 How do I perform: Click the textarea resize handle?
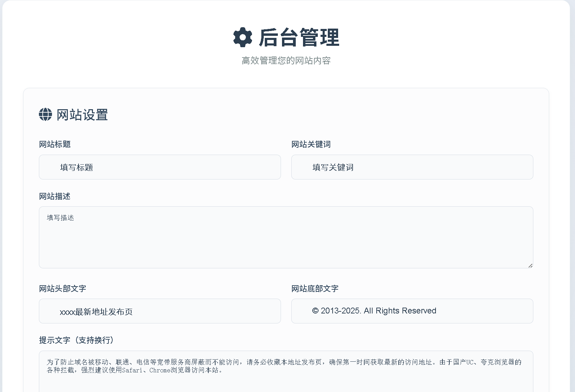(530, 266)
